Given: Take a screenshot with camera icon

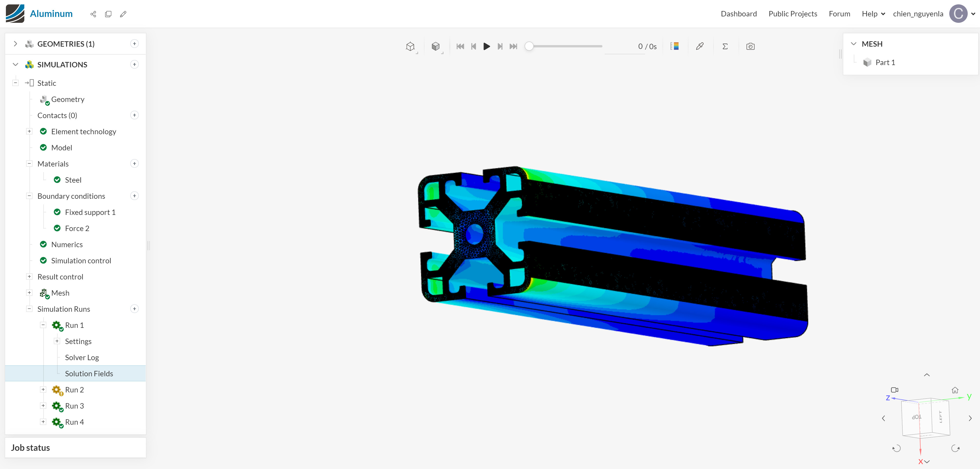Looking at the screenshot, I should (x=750, y=46).
